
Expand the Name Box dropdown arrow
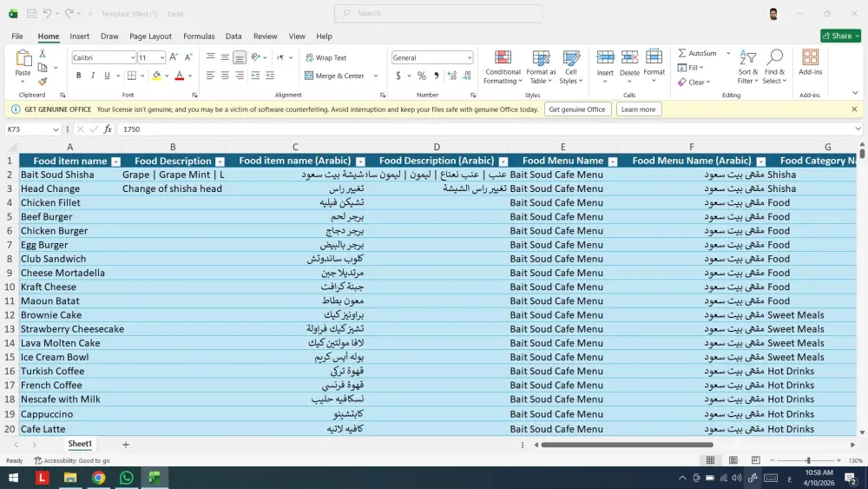click(x=56, y=129)
